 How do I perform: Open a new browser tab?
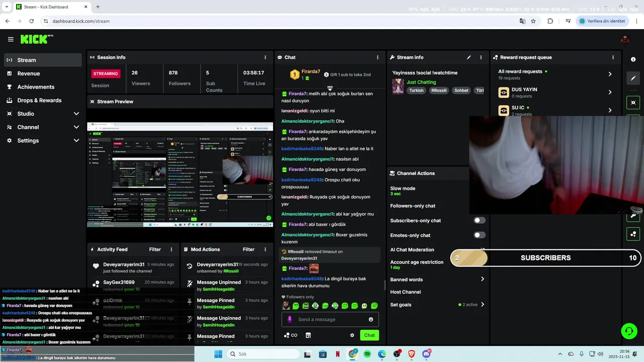pos(98,7)
